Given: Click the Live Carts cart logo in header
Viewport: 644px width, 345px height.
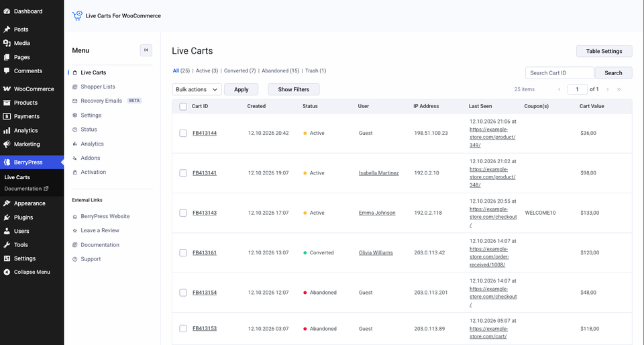Looking at the screenshot, I should (77, 15).
